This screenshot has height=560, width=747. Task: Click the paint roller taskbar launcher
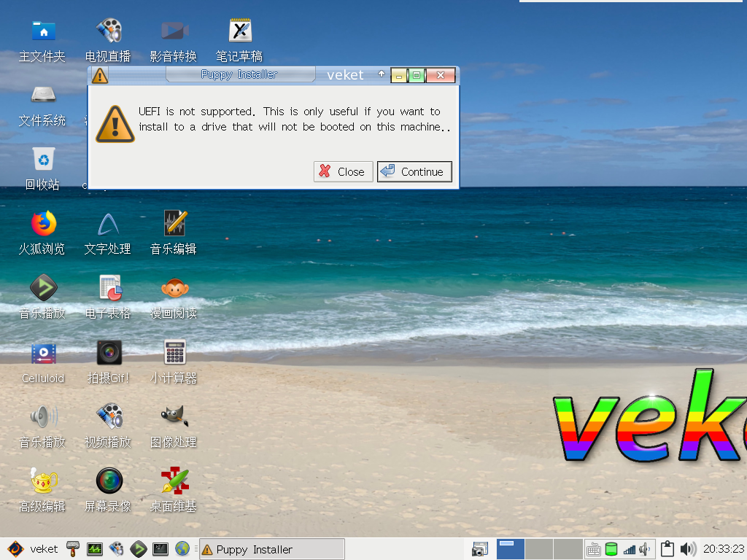pos(73,549)
